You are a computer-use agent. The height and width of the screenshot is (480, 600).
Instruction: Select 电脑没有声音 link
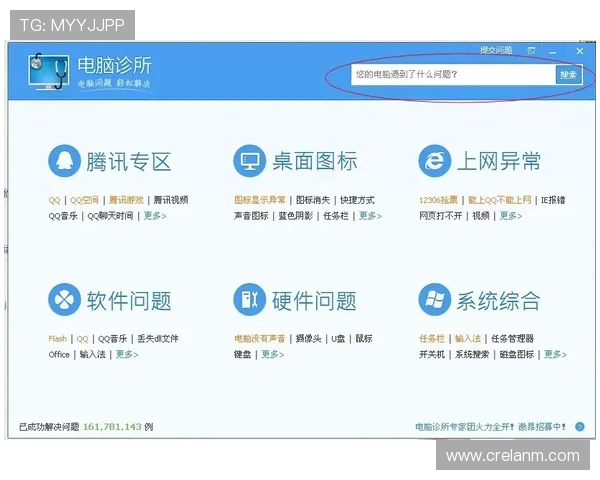point(260,339)
